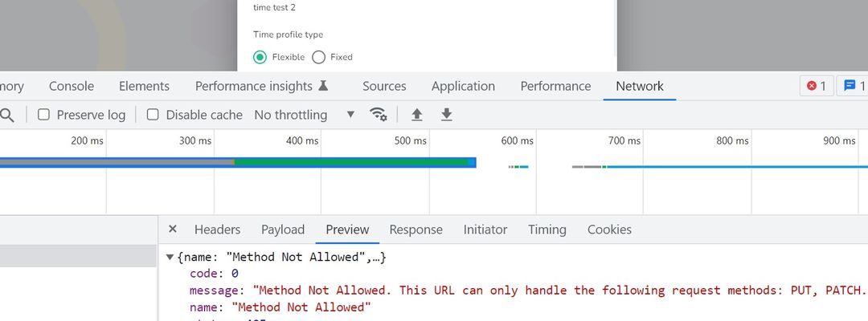Collapse the Method Not Allowed JSON object
The image size is (868, 321).
point(170,257)
